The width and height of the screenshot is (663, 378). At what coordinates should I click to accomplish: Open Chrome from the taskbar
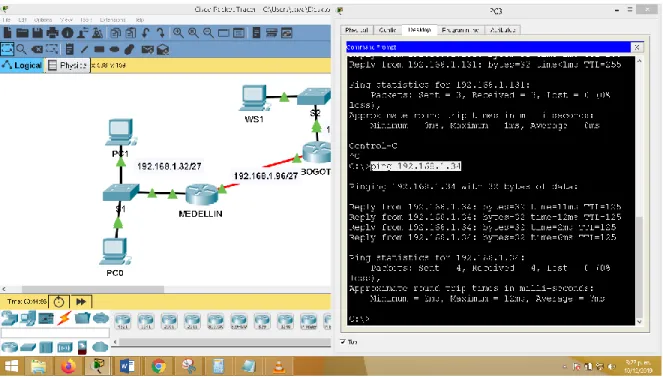click(x=159, y=366)
